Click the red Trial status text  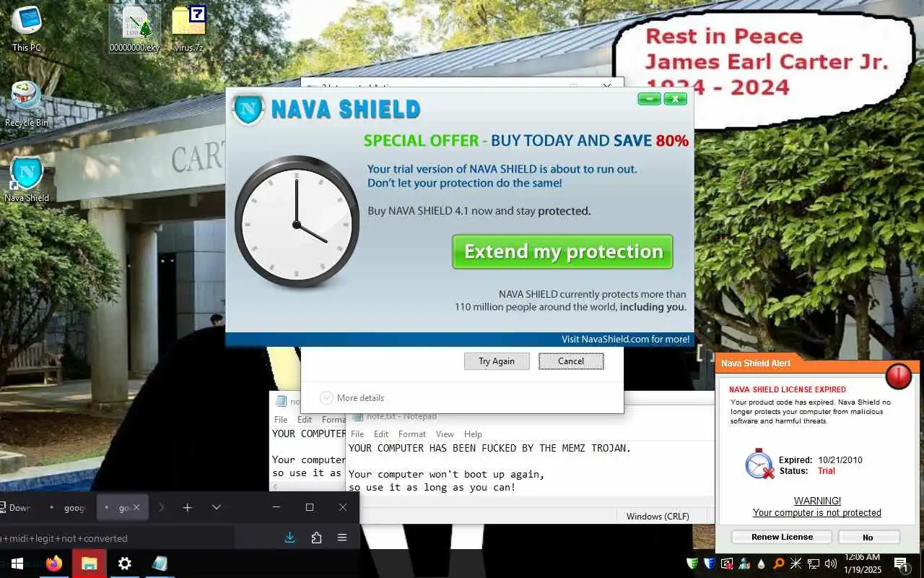[827, 471]
